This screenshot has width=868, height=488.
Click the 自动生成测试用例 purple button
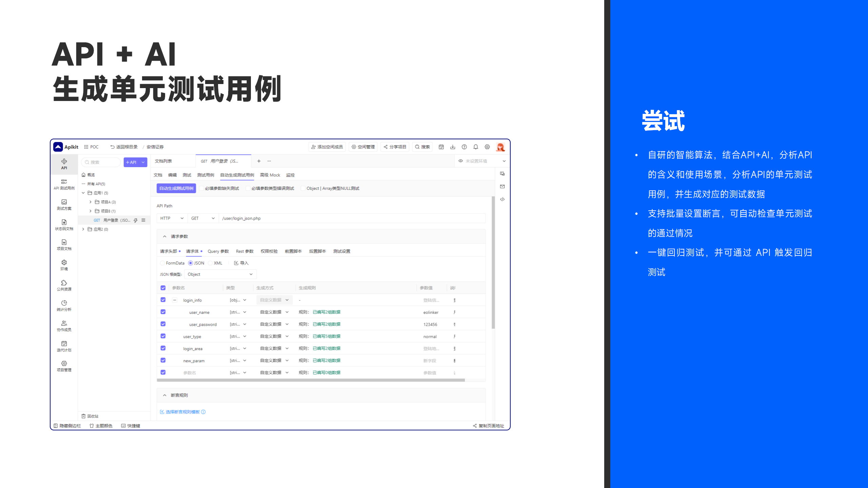point(176,188)
